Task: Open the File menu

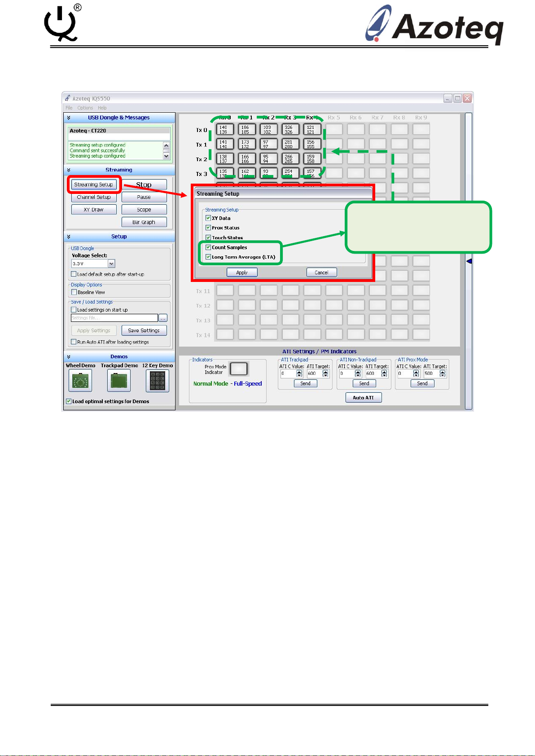Action: coord(69,108)
